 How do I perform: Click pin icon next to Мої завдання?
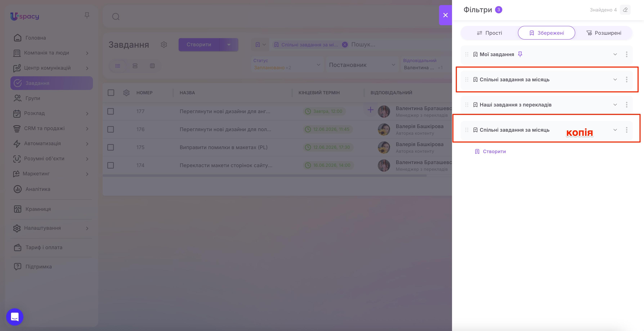(520, 54)
